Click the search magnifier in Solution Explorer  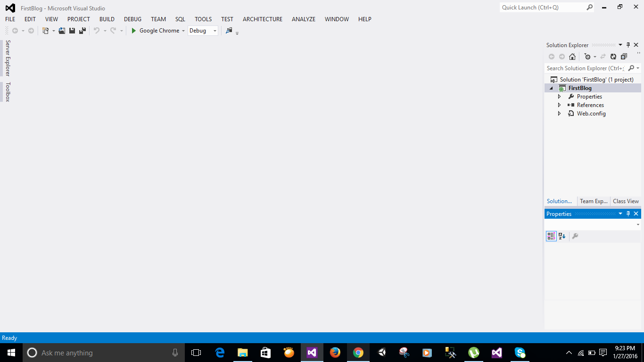[x=631, y=68]
